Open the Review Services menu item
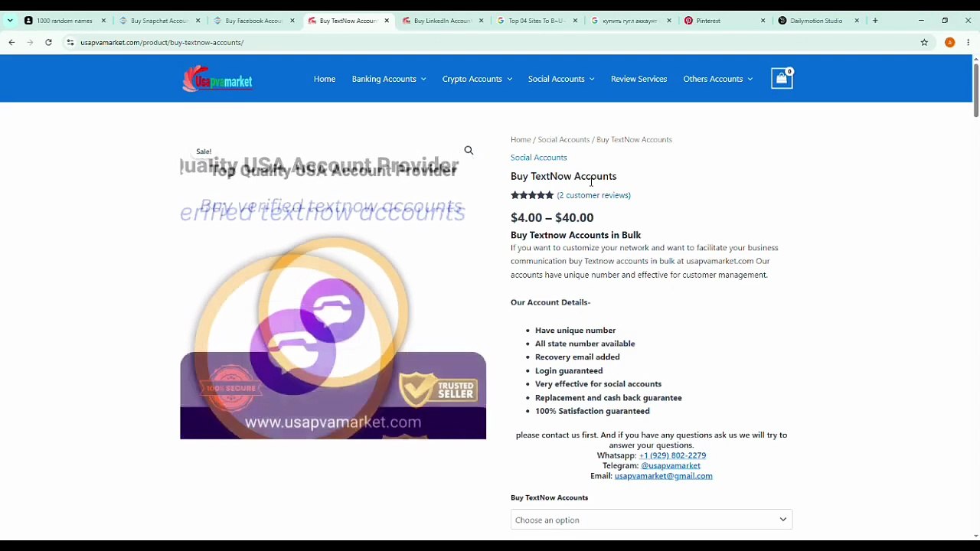Screen dimensions: 980x551 [x=639, y=79]
